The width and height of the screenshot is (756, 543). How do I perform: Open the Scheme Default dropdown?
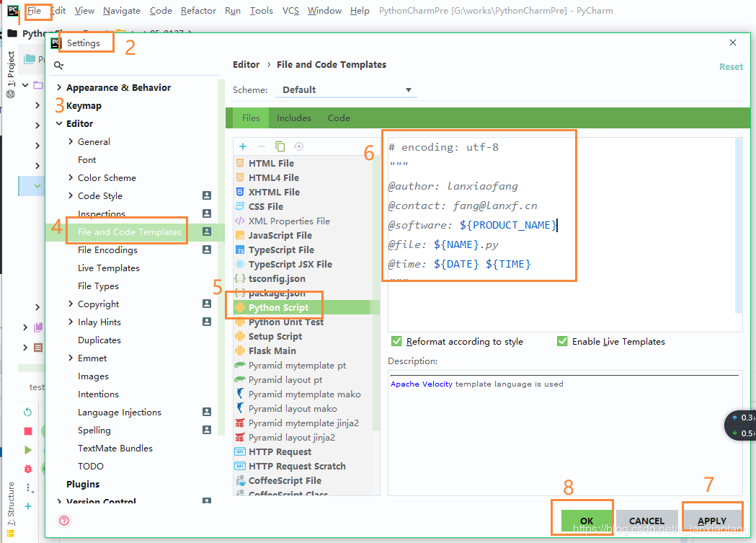(346, 89)
